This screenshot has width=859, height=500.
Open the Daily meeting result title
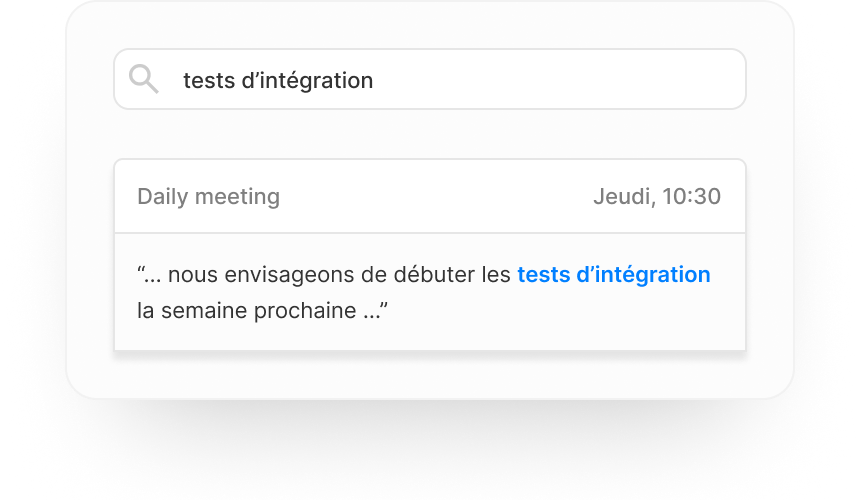tap(208, 196)
